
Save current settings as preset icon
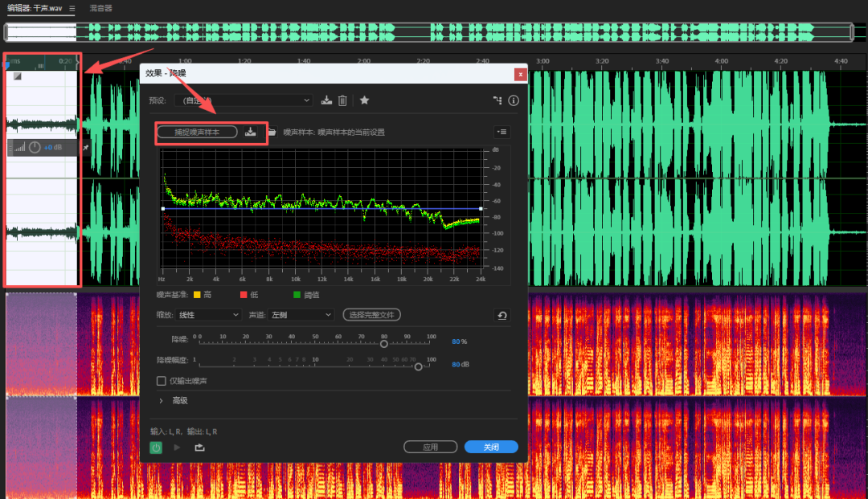coord(326,100)
